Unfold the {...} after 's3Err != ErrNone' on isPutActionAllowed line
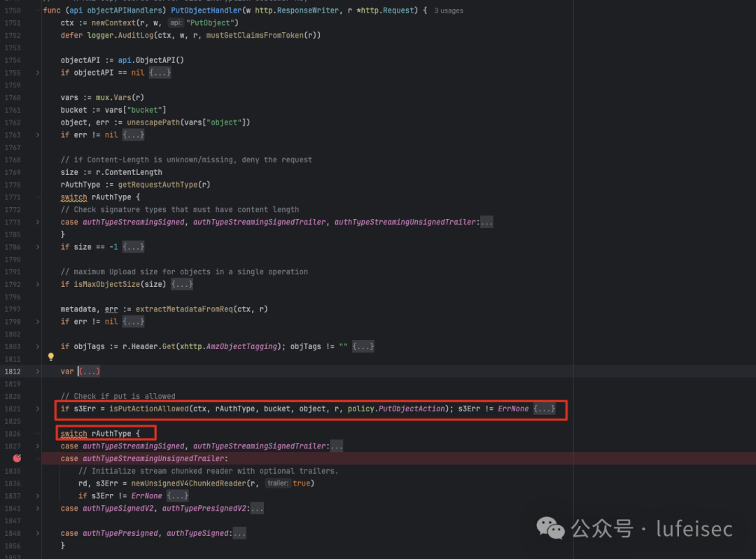The width and height of the screenshot is (756, 559). 545,409
